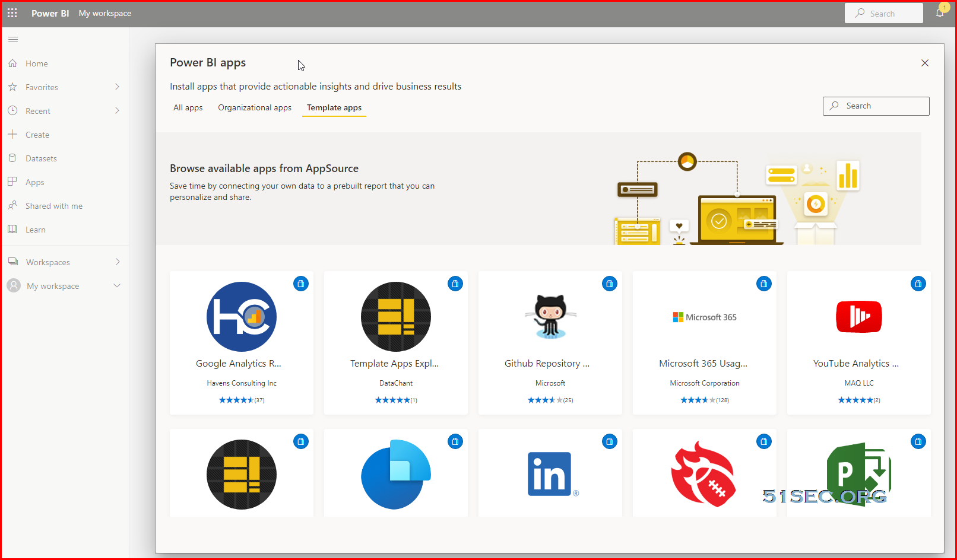Screen dimensions: 957x560
Task: Click the Datasets cylinder icon
Action: pos(12,158)
